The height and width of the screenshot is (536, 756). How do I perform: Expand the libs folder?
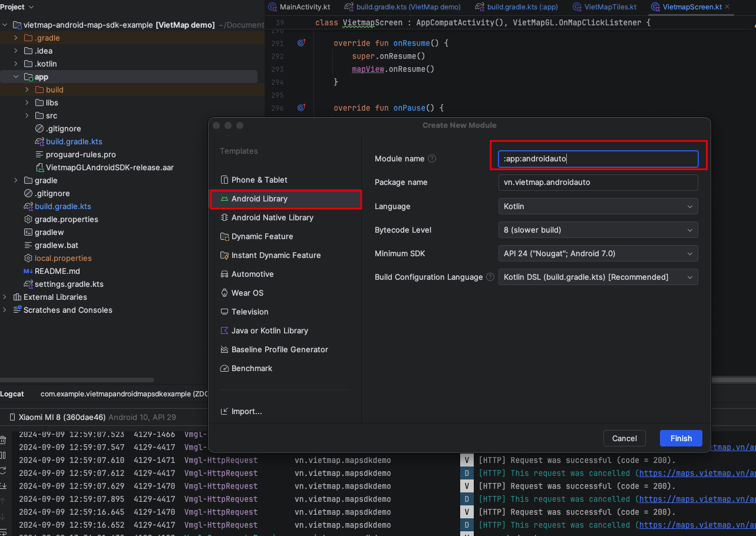[27, 102]
